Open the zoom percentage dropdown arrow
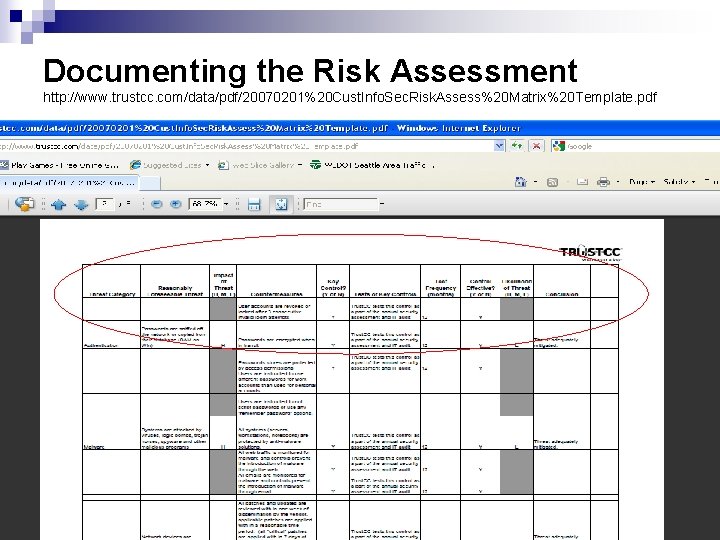The image size is (720, 540). pos(226,204)
